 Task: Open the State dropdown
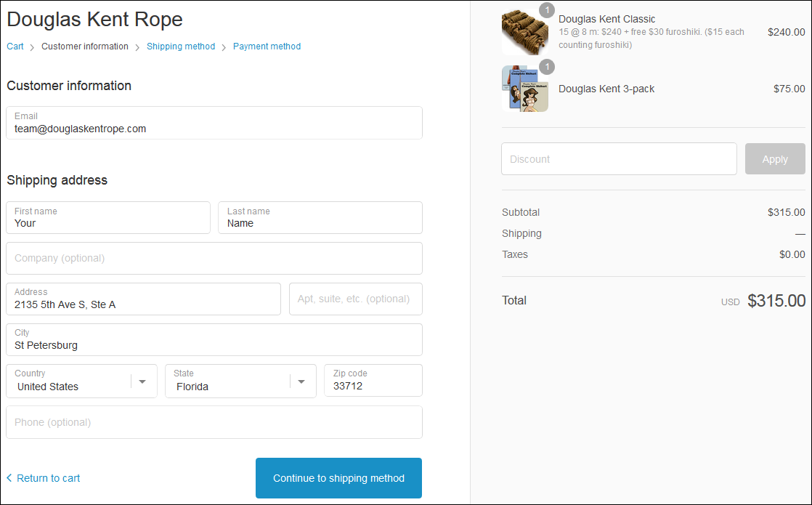(241, 381)
